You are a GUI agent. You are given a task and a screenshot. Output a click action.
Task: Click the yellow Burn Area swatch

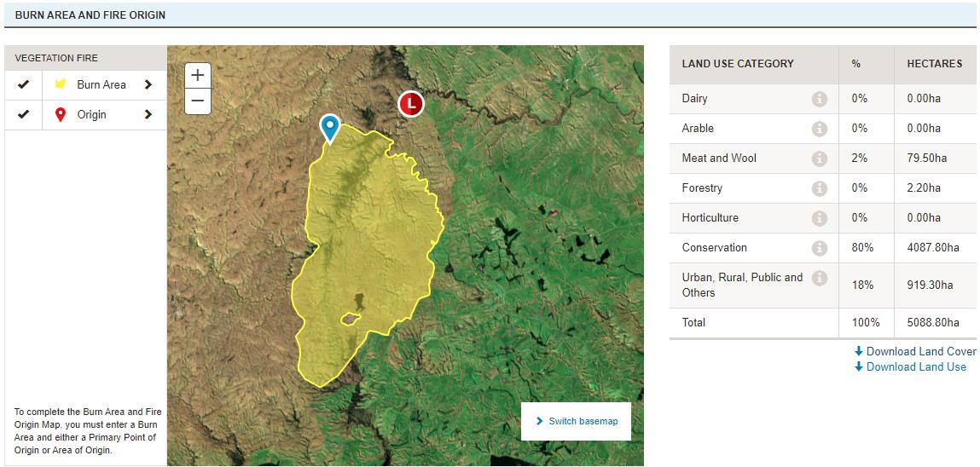click(x=61, y=84)
